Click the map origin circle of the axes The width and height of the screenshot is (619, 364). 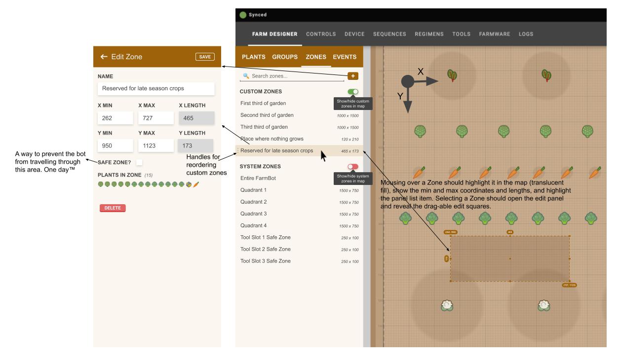407,82
